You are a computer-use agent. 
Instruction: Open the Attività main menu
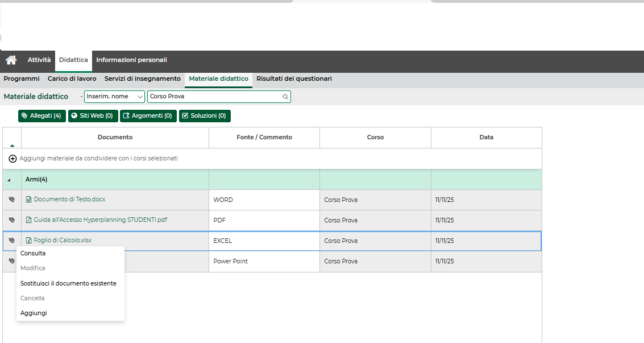[39, 60]
